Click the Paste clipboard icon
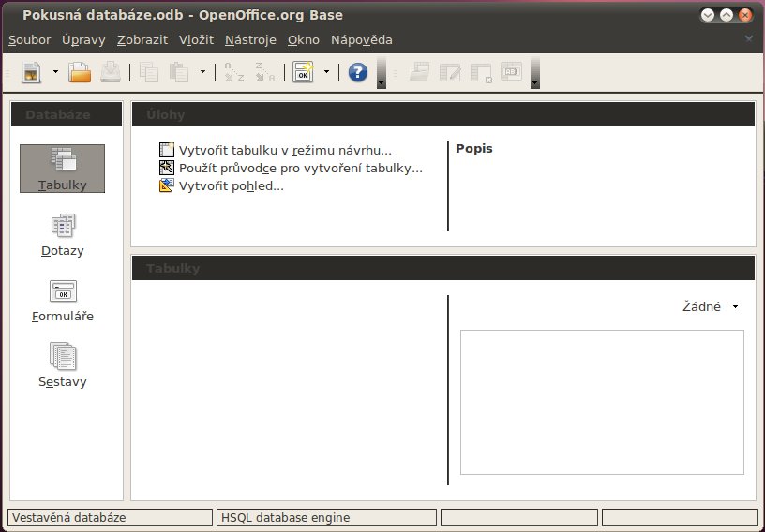Viewport: 765px width, 532px height. point(179,73)
